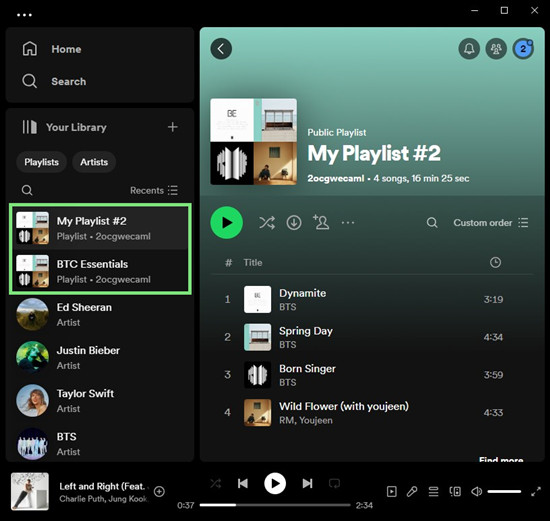Show lyrics with microphone icon
The image size is (550, 521).
coord(412,492)
